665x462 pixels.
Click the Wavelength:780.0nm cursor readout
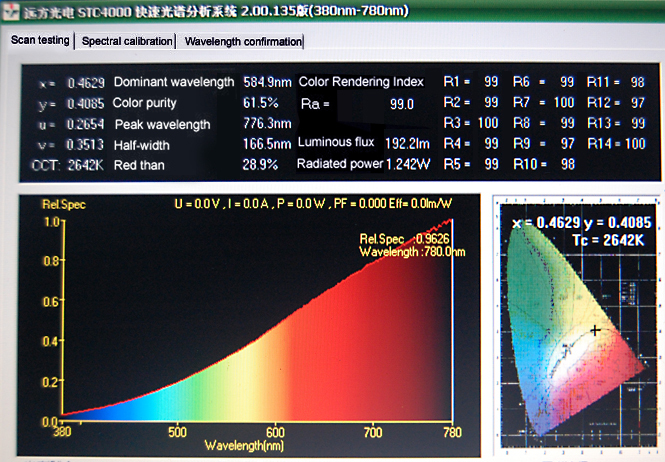coord(413,252)
